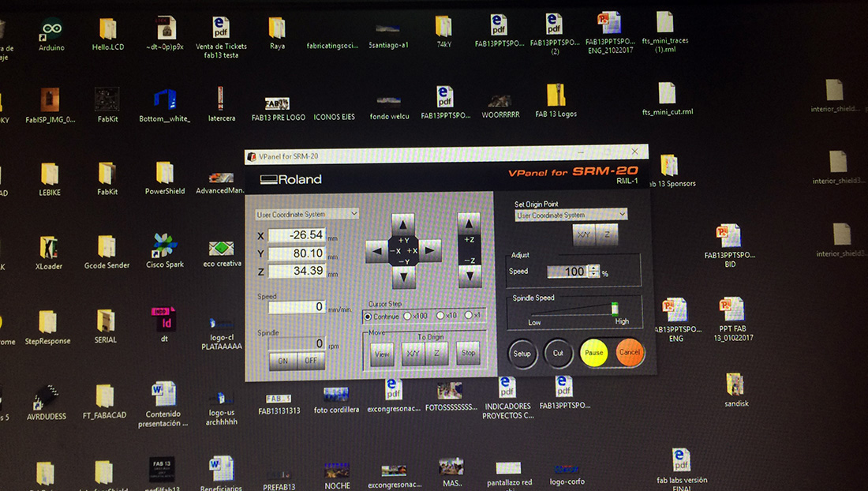Open the Set Origin Point coordinate dropdown
The image size is (868, 491).
(x=571, y=215)
